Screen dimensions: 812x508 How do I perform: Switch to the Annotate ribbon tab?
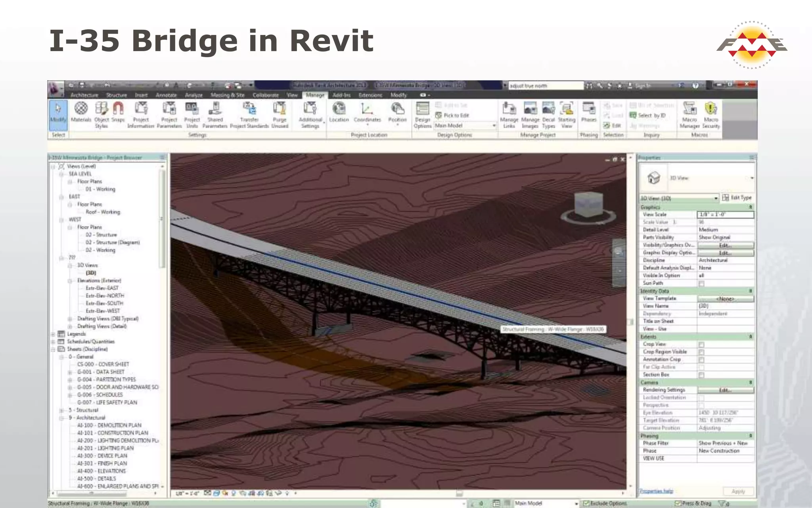(166, 95)
